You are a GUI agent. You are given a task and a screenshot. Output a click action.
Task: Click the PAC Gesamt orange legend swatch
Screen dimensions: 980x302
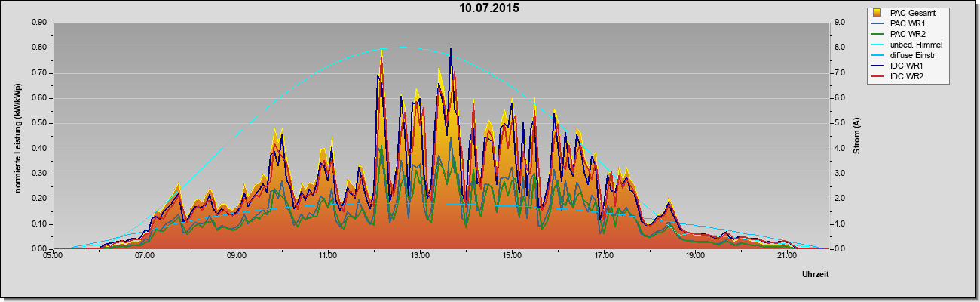878,13
